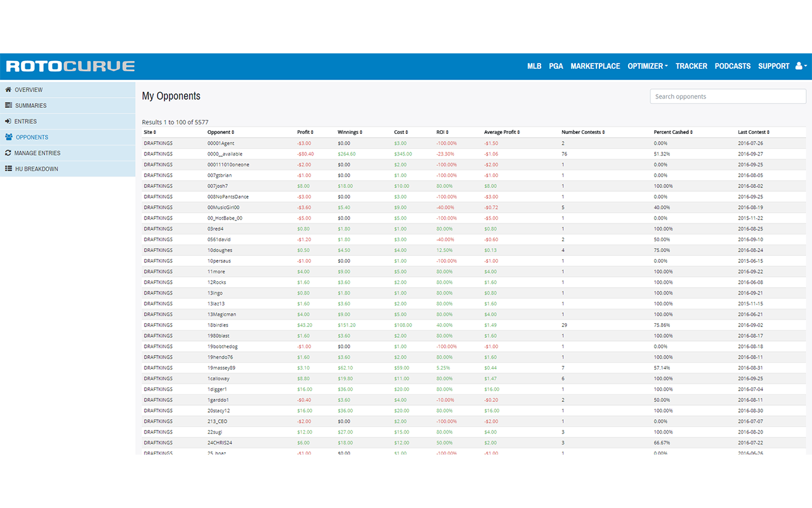Screen dimensions: 812x508
Task: Select the 2015-11-22 last contest date
Action: [x=751, y=218]
